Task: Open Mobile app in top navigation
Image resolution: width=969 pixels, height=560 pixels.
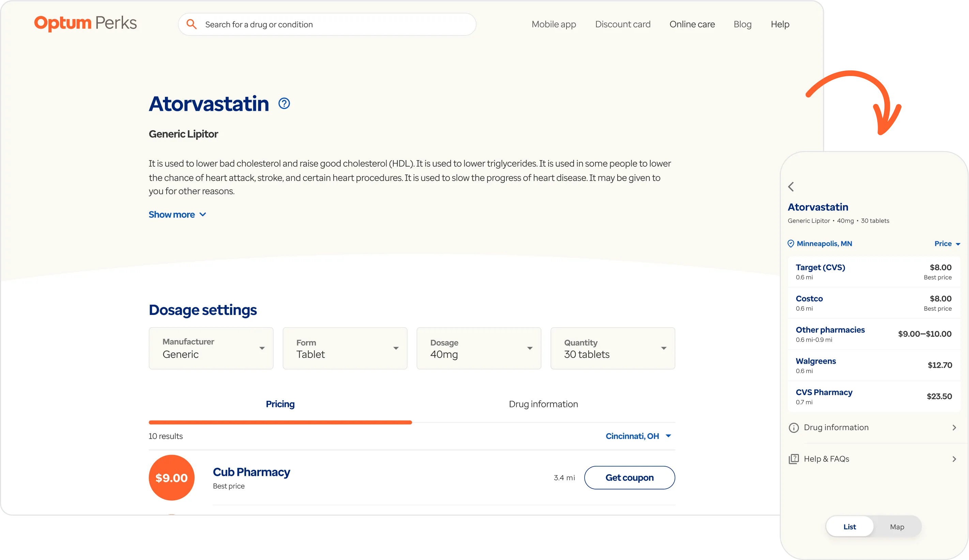Action: point(554,24)
